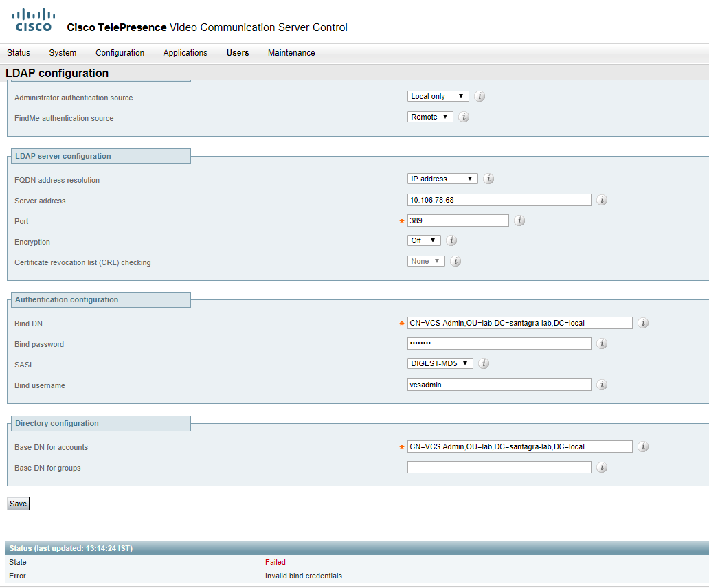Click the 'FindMe authentication source' label
709x588 pixels.
pyautogui.click(x=64, y=118)
